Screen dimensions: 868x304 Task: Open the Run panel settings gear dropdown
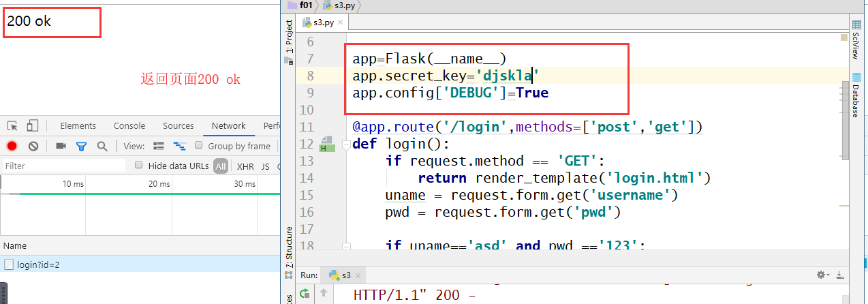tap(824, 275)
